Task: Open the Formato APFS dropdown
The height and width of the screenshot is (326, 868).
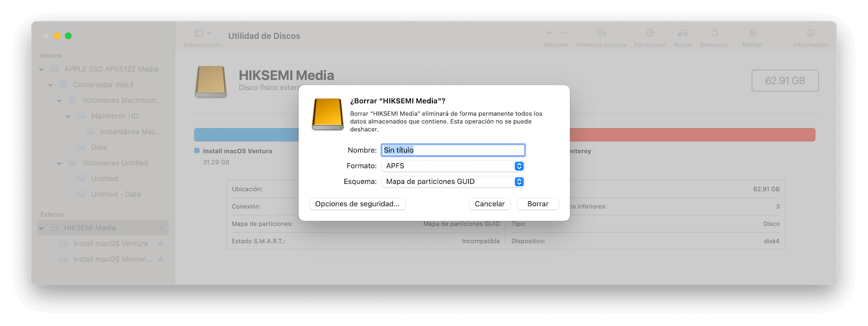Action: click(x=453, y=166)
